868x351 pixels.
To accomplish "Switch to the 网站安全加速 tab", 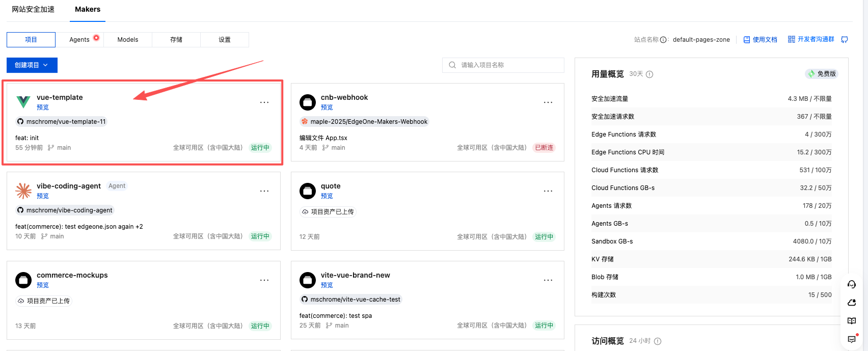I will pyautogui.click(x=33, y=9).
